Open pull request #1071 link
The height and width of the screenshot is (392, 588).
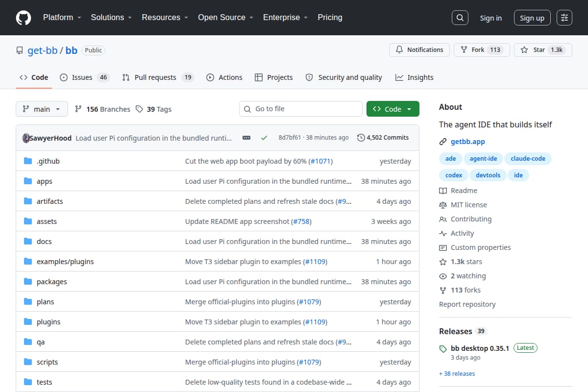320,161
